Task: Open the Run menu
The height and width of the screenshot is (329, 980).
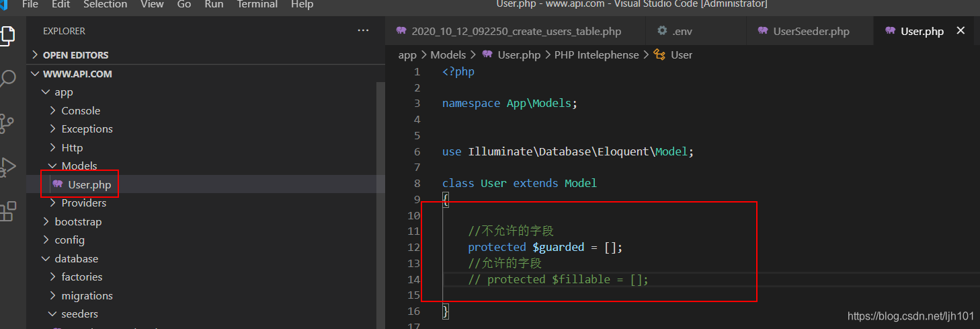Action: [214, 4]
